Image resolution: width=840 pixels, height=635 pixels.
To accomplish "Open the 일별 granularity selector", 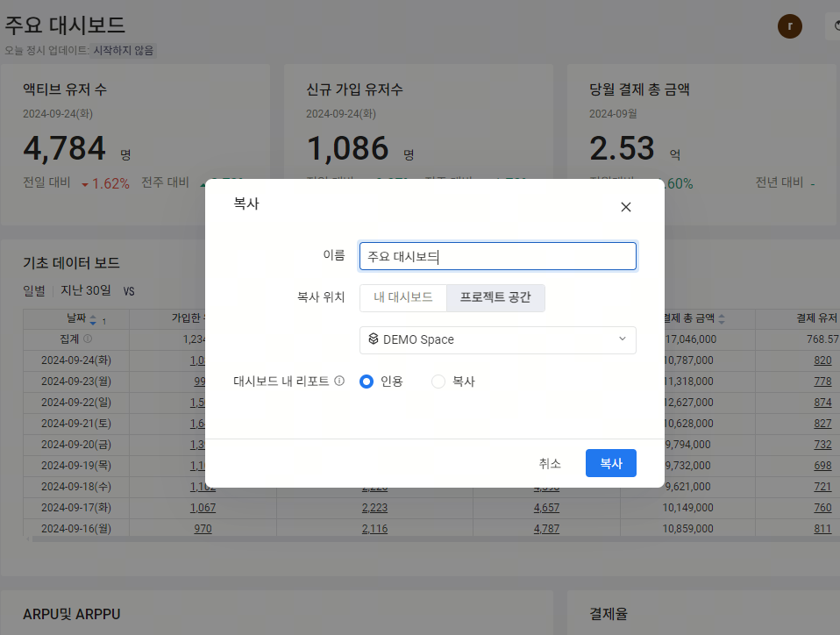I will 34,290.
